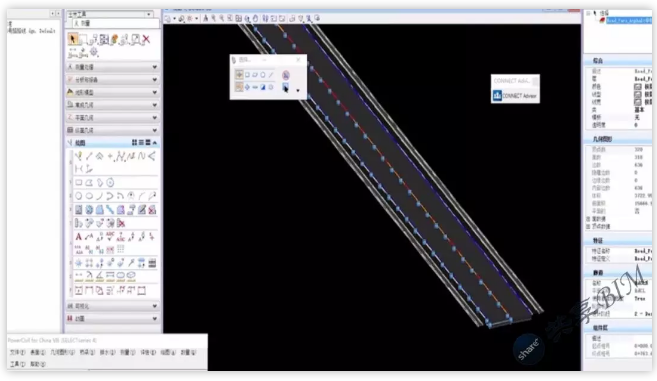Select the Place Arc tool
Image resolution: width=657 pixels, height=381 pixels.
click(x=100, y=195)
